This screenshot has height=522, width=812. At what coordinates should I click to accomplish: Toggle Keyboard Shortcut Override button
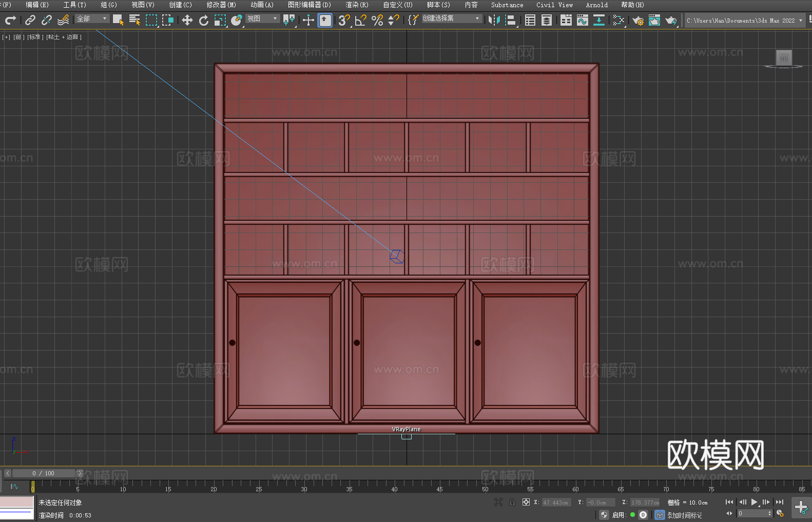(325, 20)
